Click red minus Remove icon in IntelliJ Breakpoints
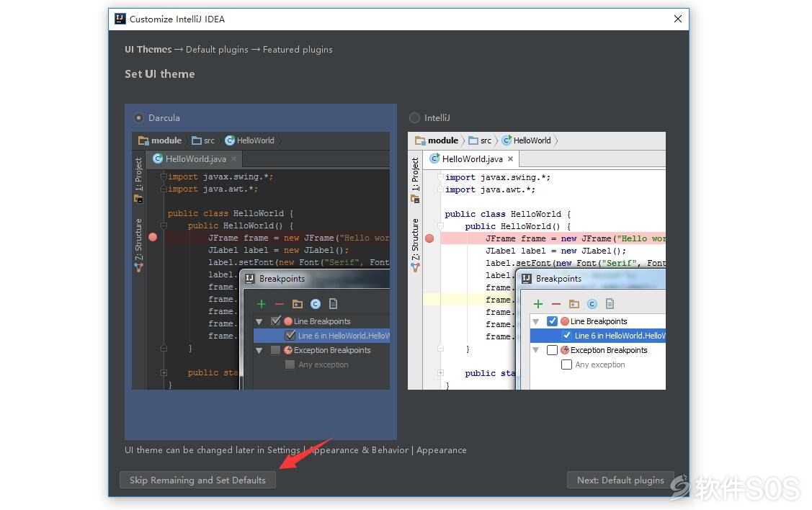812x510 pixels. point(556,304)
